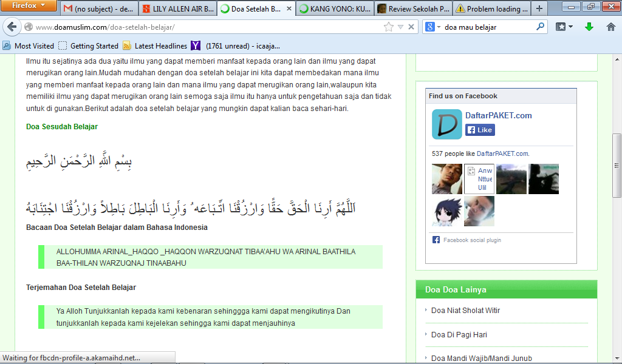Bookmark this page with star icon
Image resolution: width=622 pixels, height=364 pixels.
coord(389,27)
